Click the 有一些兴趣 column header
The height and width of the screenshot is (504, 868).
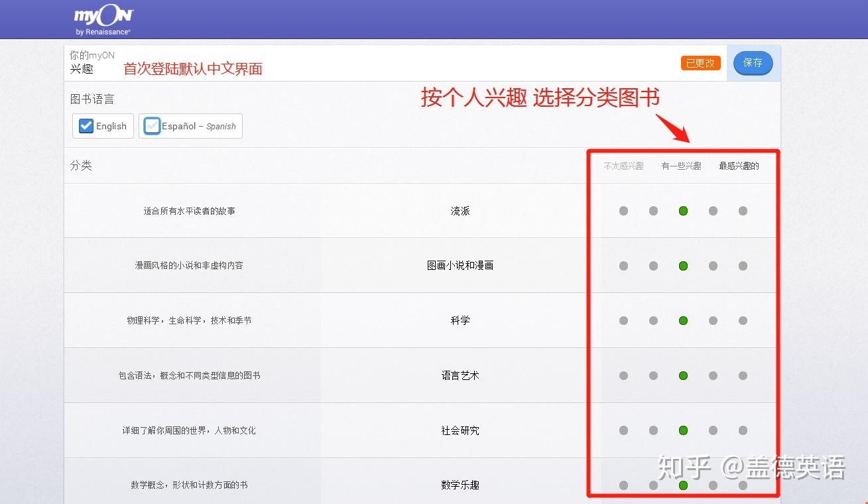[680, 166]
